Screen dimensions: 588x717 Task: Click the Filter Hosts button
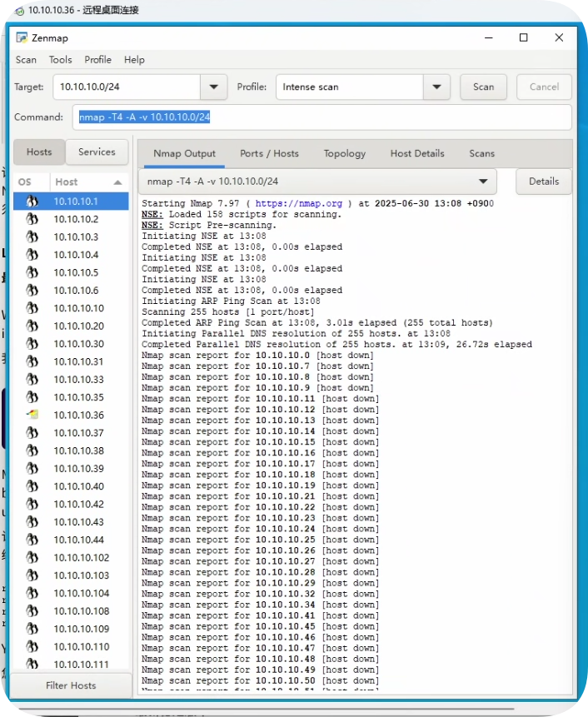pyautogui.click(x=71, y=685)
